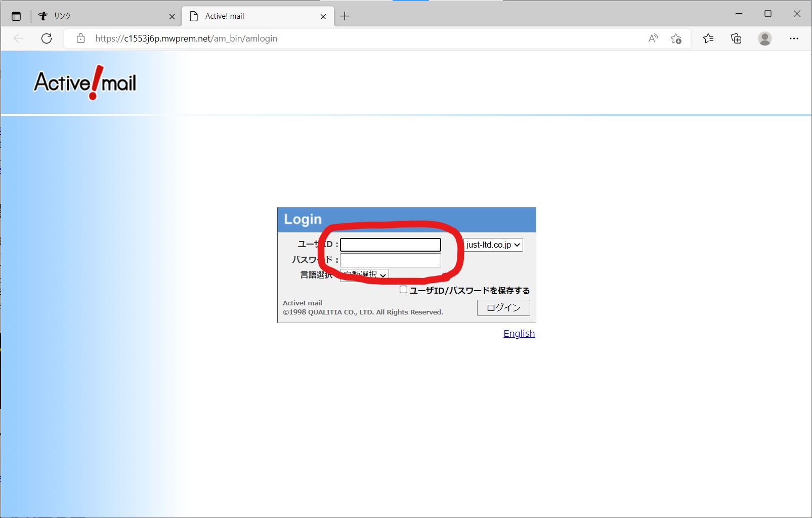Open Settings and more menu
812x518 pixels.
click(794, 38)
